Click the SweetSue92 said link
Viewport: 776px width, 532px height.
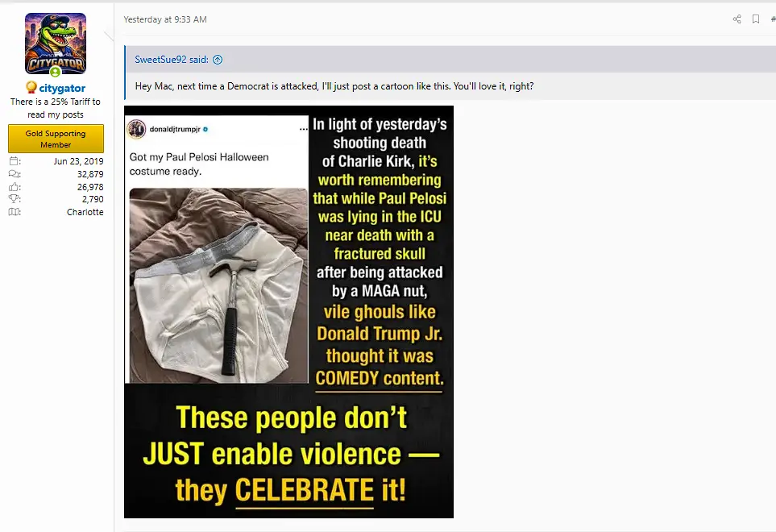pyautogui.click(x=171, y=60)
